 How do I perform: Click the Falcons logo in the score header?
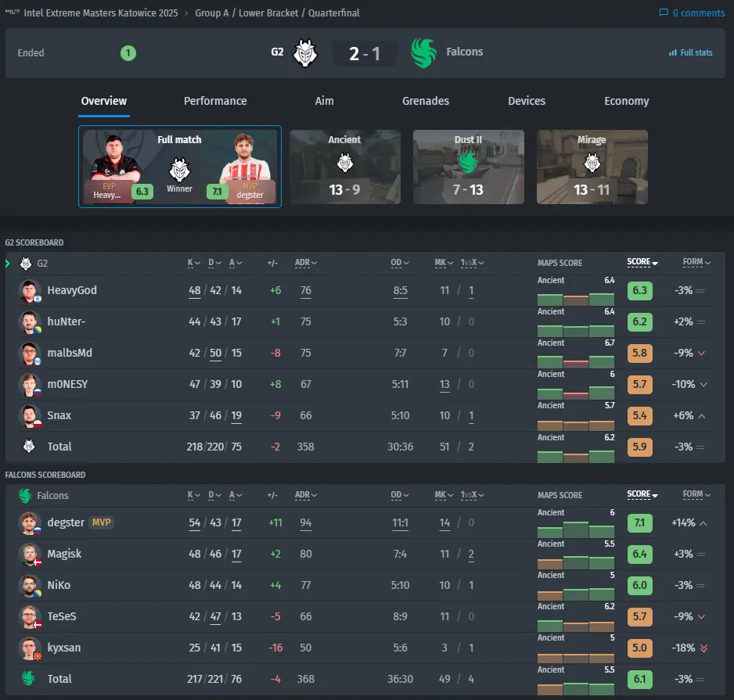tap(423, 52)
